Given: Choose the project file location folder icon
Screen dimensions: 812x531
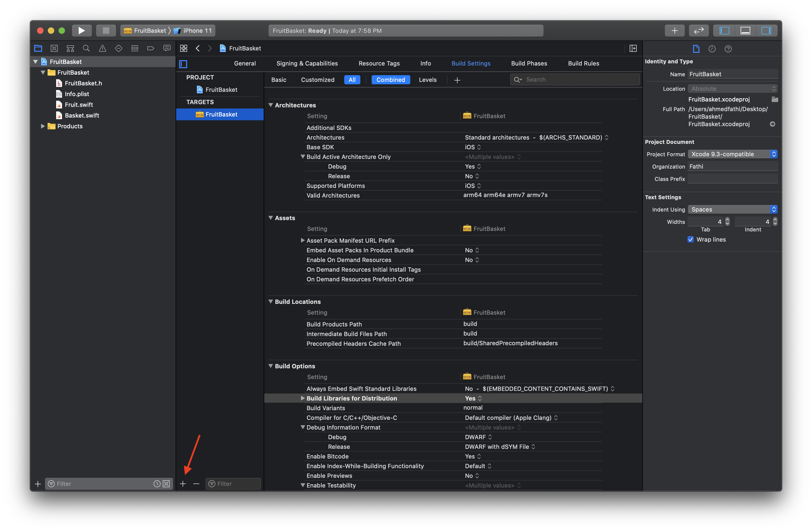Looking at the screenshot, I should click(774, 99).
